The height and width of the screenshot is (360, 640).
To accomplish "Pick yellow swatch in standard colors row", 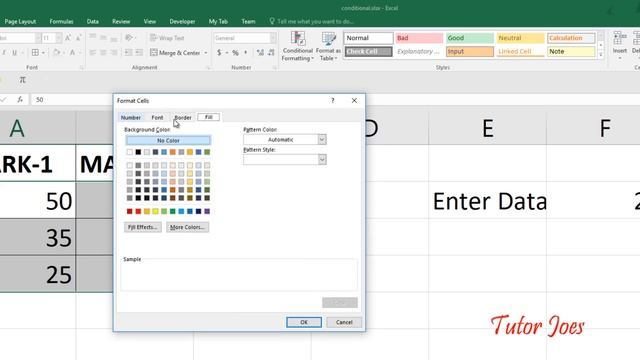I will click(155, 211).
